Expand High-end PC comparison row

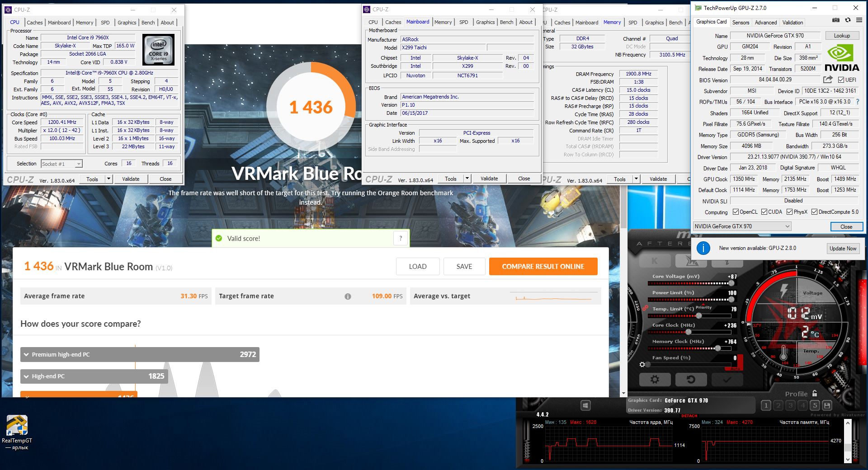pos(94,376)
